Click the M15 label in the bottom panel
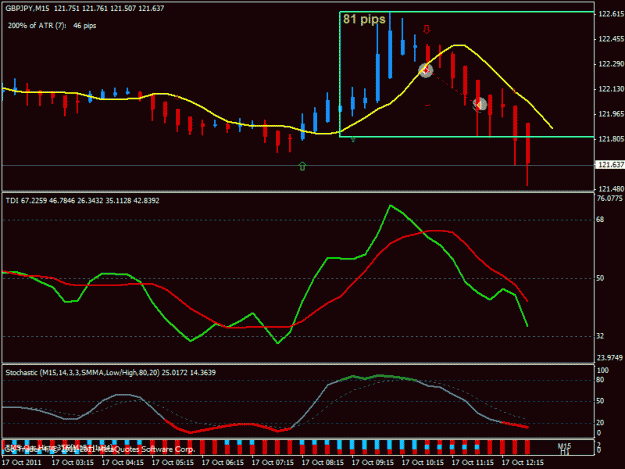Image resolution: width=625 pixels, height=469 pixels. click(x=564, y=446)
